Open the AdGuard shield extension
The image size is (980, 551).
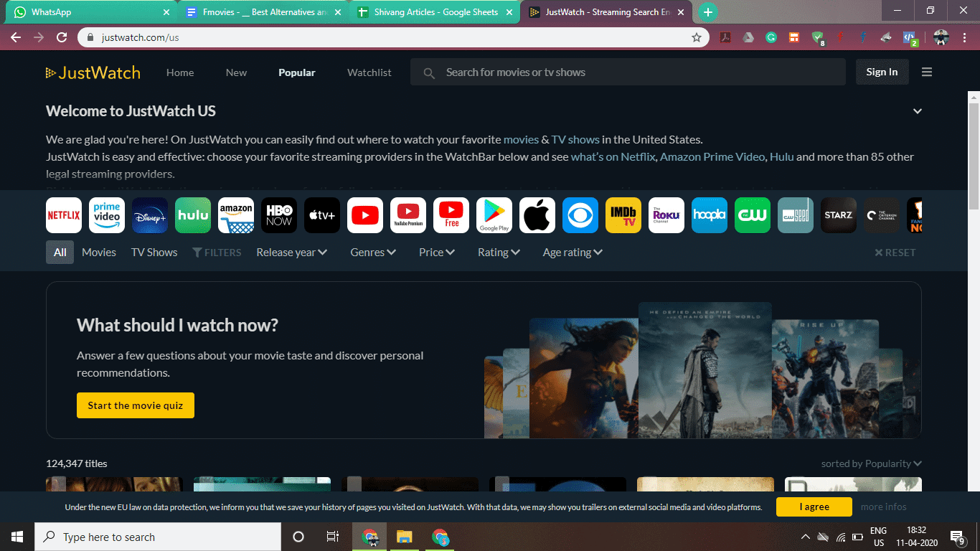pyautogui.click(x=818, y=38)
